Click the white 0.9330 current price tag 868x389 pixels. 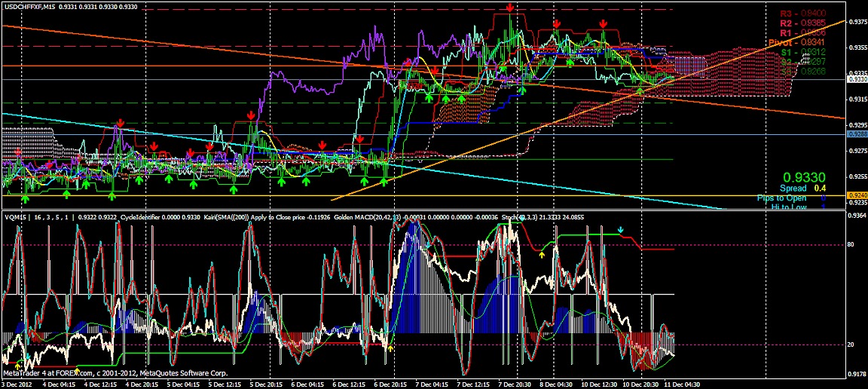856,79
